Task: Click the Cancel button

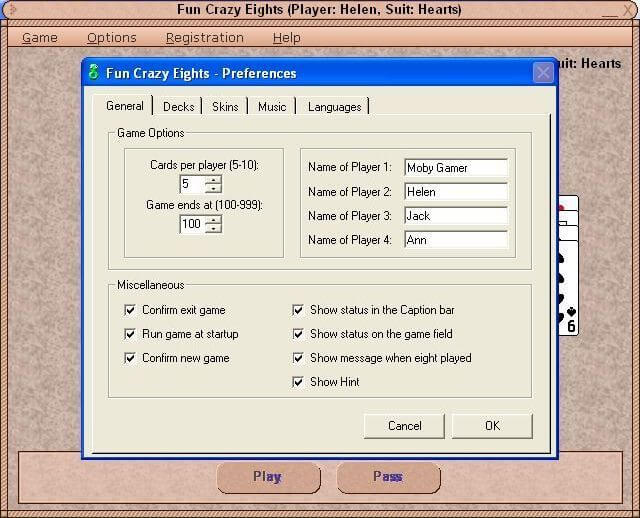Action: 404,426
